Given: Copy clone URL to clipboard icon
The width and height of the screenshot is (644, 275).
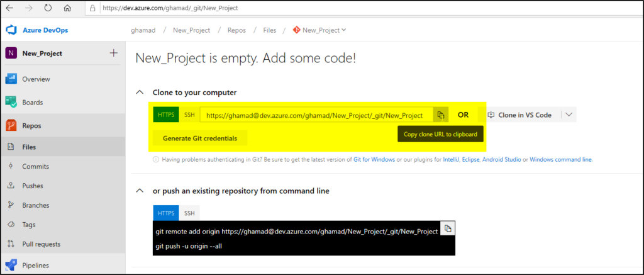Looking at the screenshot, I should (x=441, y=115).
